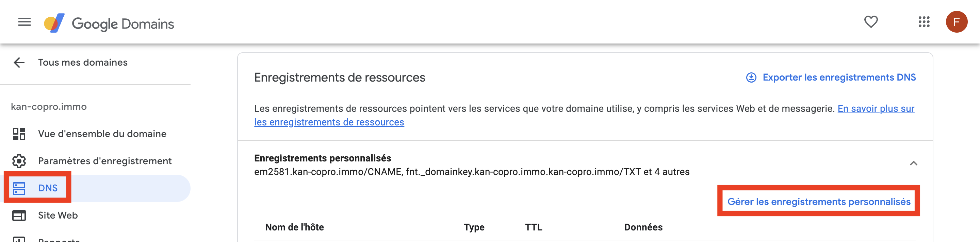Click the Google Domains logo
The image size is (980, 242).
109,23
